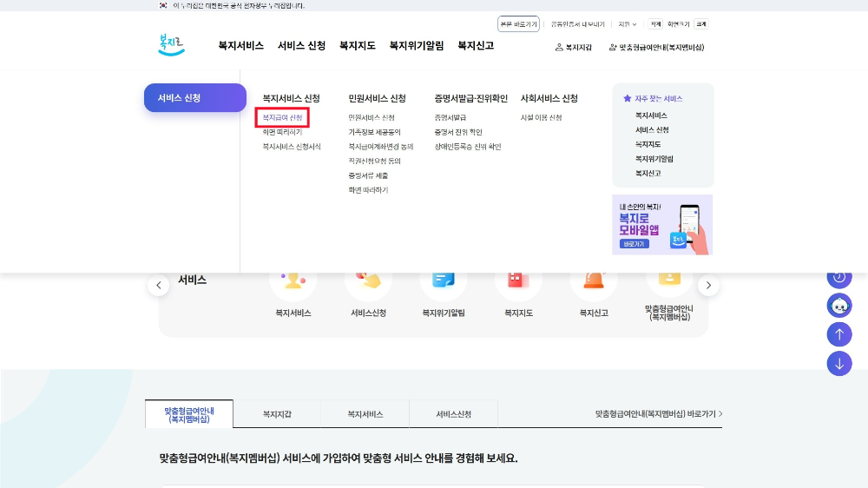Open the 서비스 신청 main menu
This screenshot has height=488, width=868.
[x=301, y=46]
